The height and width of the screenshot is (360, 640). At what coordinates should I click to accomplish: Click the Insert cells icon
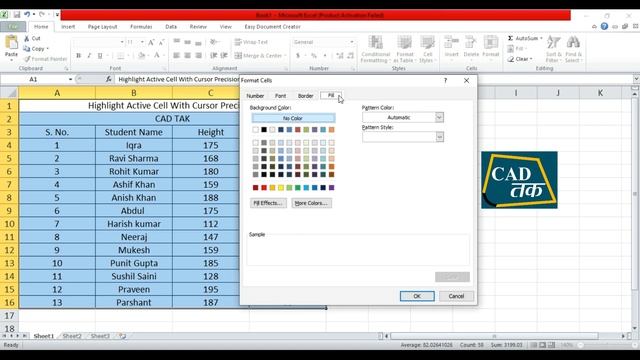[451, 42]
